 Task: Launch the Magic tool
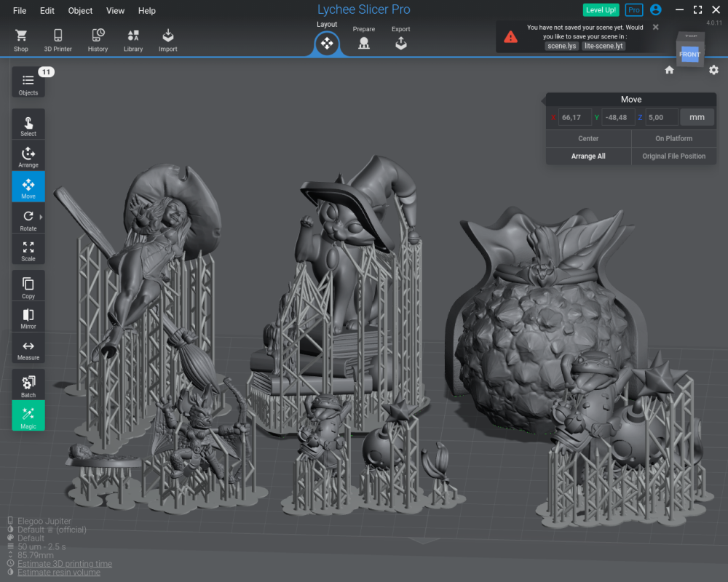tap(28, 416)
